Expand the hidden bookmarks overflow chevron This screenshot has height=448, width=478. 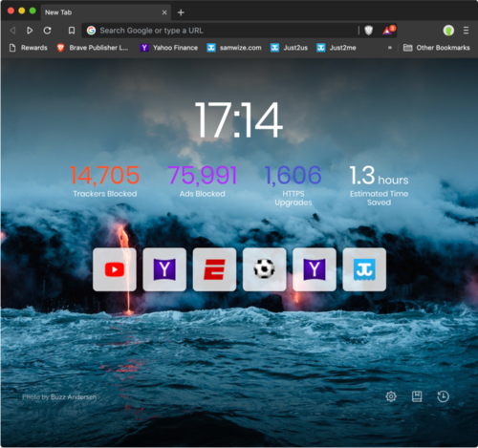pyautogui.click(x=390, y=48)
